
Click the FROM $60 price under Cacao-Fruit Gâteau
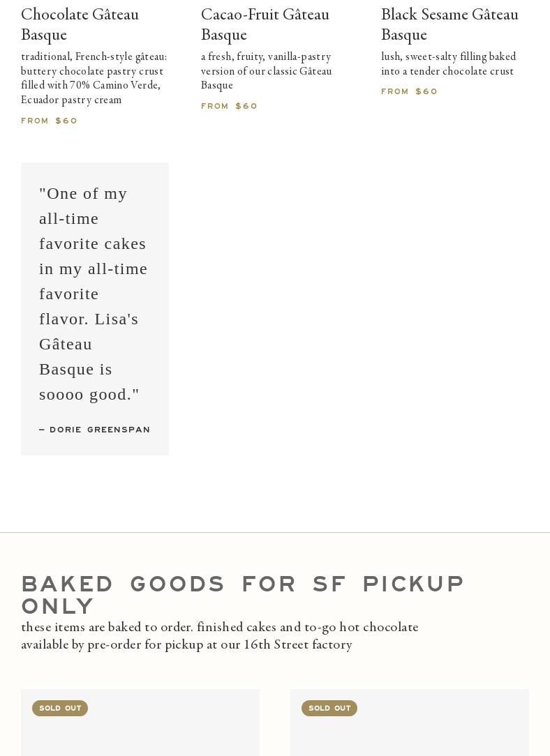pos(229,106)
